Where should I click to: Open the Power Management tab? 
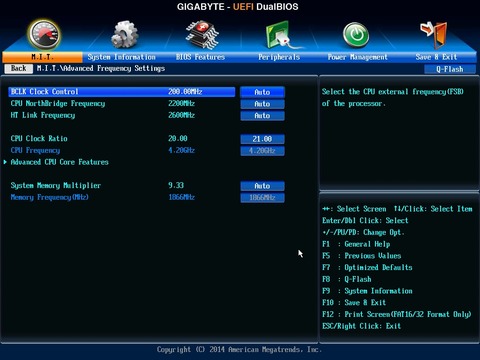pyautogui.click(x=358, y=57)
